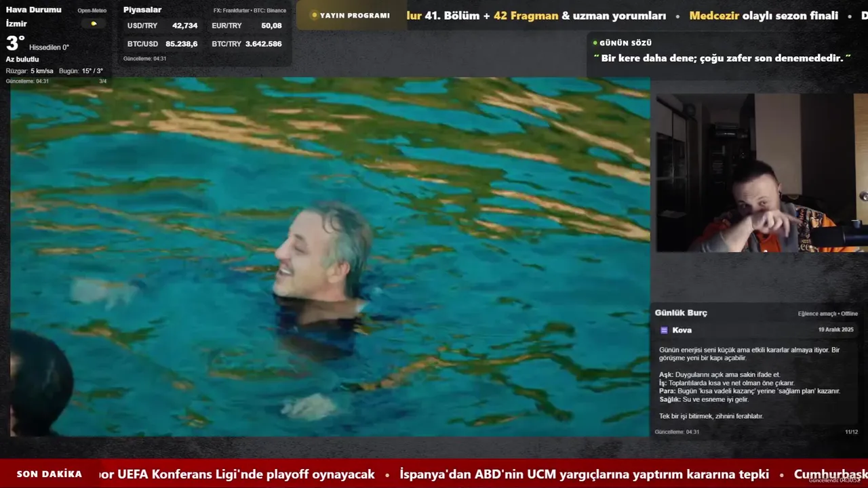This screenshot has height=488, width=868.
Task: Click the weather card 3/4 page counter
Action: 103,81
